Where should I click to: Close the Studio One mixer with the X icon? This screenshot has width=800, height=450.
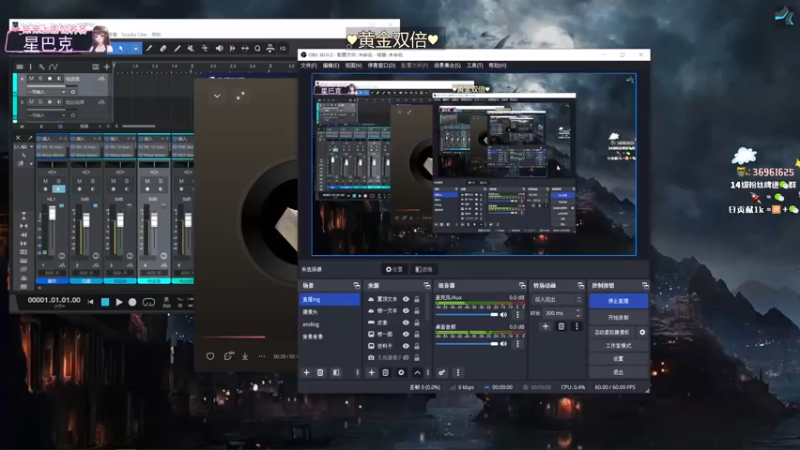tap(18, 138)
